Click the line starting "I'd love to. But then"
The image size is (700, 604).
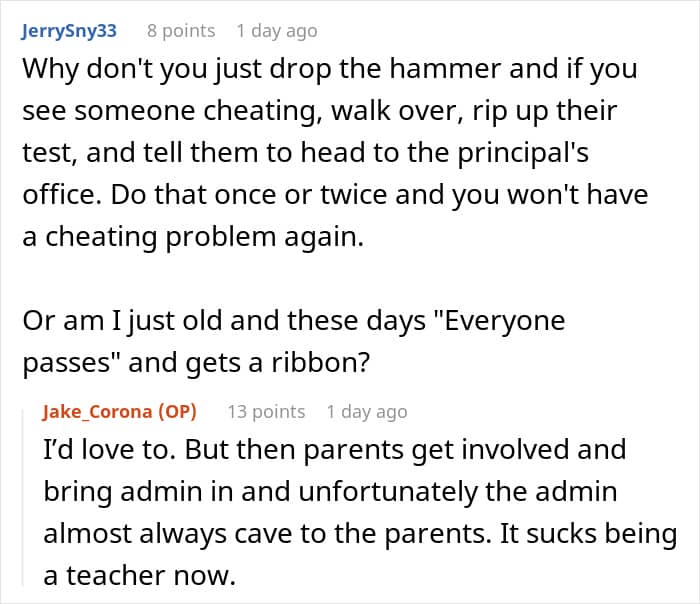tap(335, 450)
